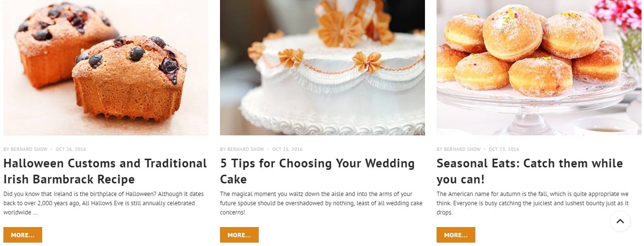Open the blueberry muffins thumbnail image
The width and height of the screenshot is (644, 246).
[x=106, y=67]
